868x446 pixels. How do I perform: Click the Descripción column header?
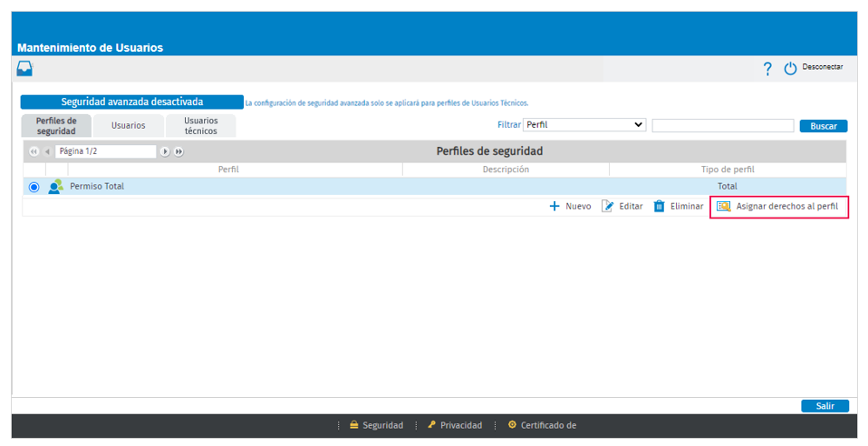506,170
